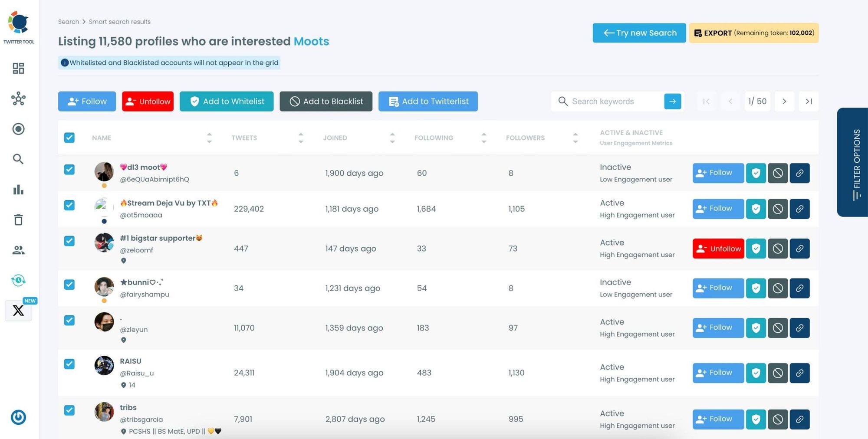Add RAISU to whitelist via shield icon
Image resolution: width=868 pixels, height=439 pixels.
pos(756,373)
